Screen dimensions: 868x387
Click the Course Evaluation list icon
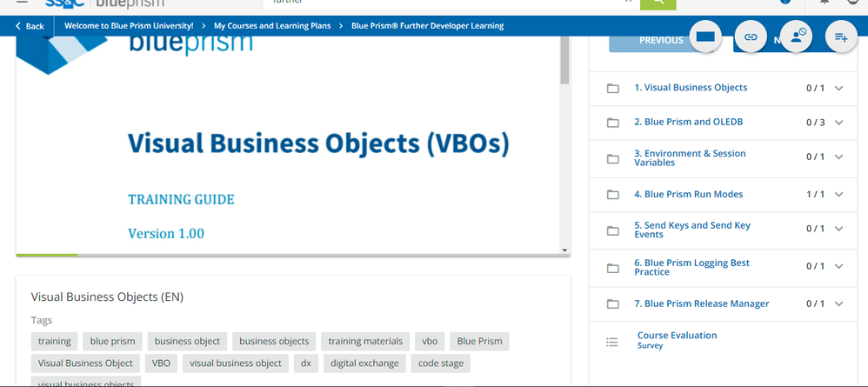point(611,341)
